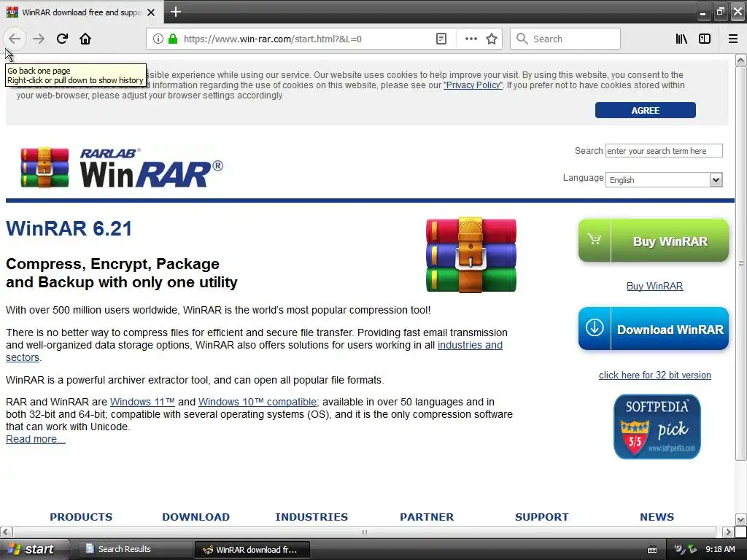This screenshot has width=747, height=560.
Task: Switch to Search Results taskbar window
Action: pos(135,549)
